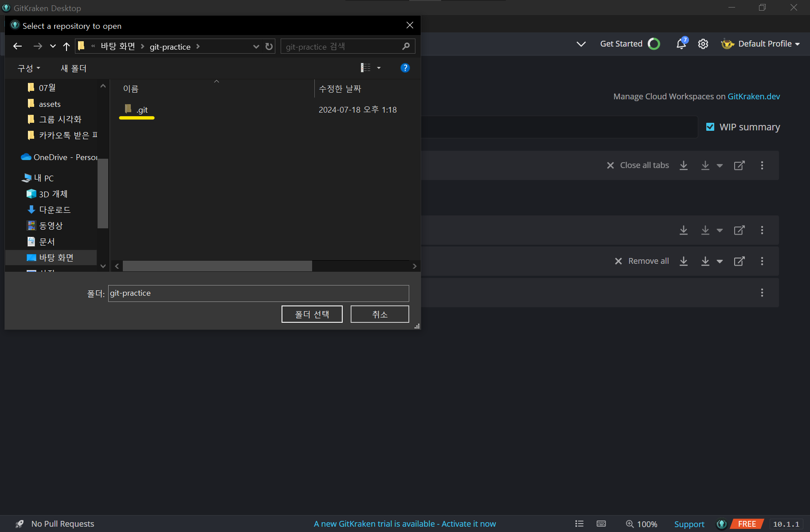This screenshot has height=532, width=810.
Task: Click the 폴더 name input field
Action: point(258,293)
